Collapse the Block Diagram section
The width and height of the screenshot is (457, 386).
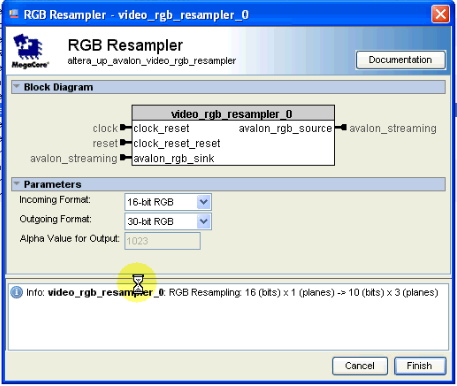[x=16, y=87]
